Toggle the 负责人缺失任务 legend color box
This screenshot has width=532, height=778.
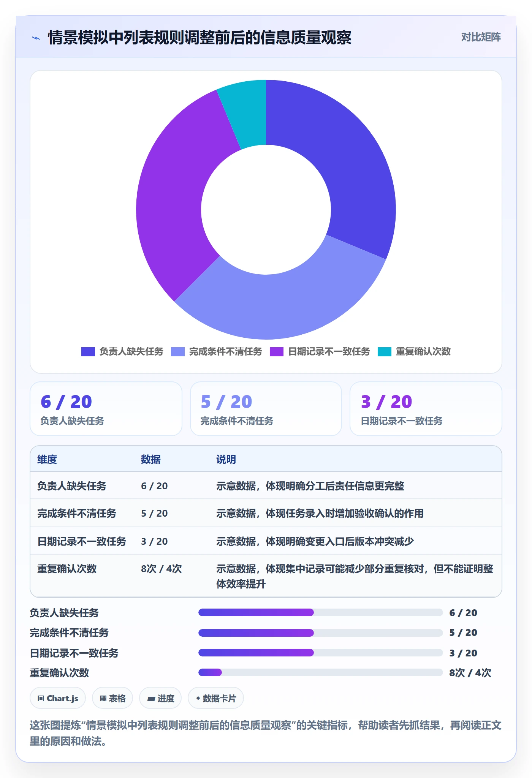tap(88, 352)
